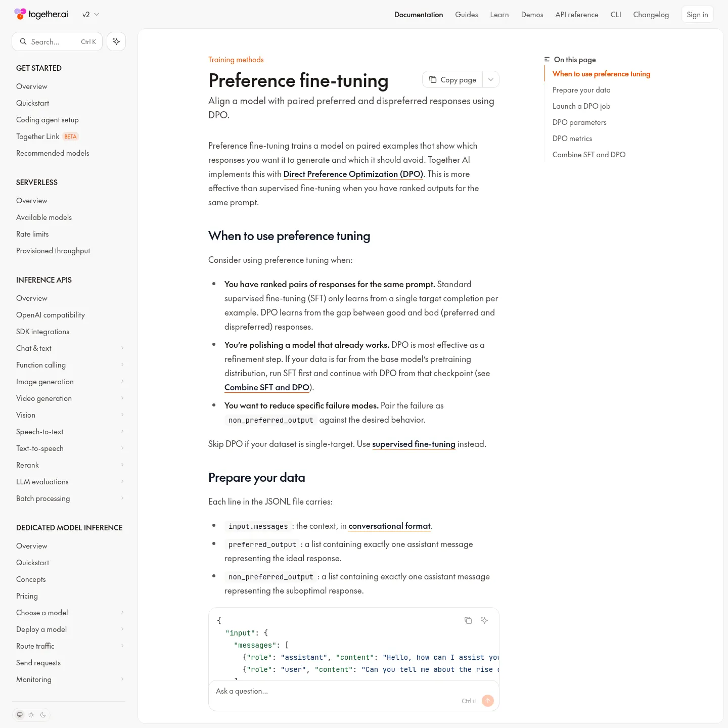728x728 pixels.
Task: Expand the Function calling section
Action: click(70, 365)
